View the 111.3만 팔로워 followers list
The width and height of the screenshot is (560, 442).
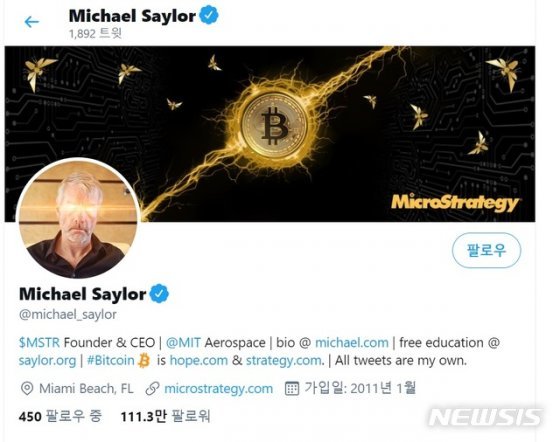pyautogui.click(x=165, y=416)
